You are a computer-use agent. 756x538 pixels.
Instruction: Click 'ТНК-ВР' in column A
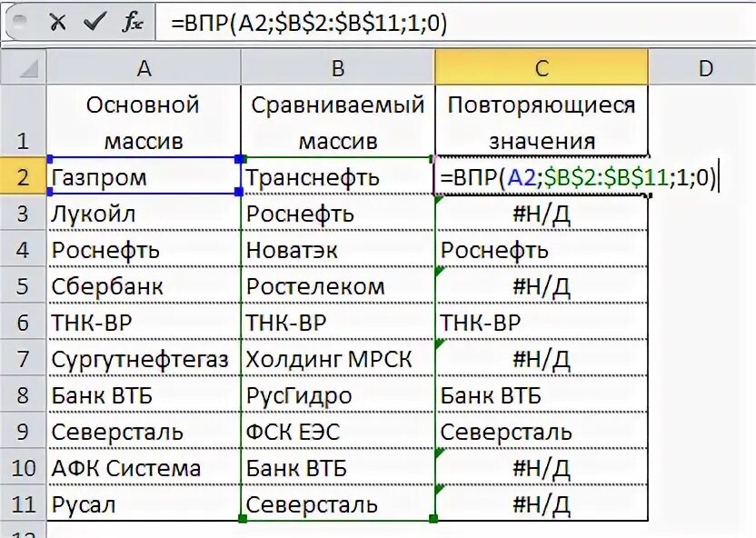point(144,322)
